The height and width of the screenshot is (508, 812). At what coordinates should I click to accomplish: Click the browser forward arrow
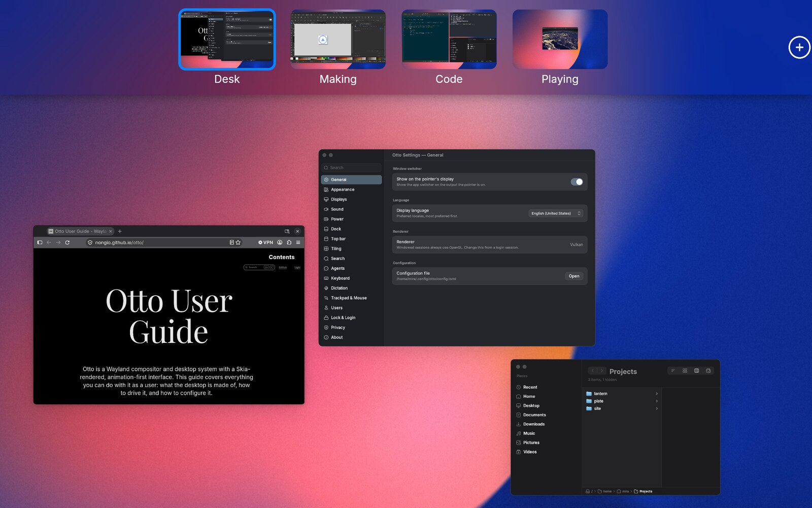point(58,242)
